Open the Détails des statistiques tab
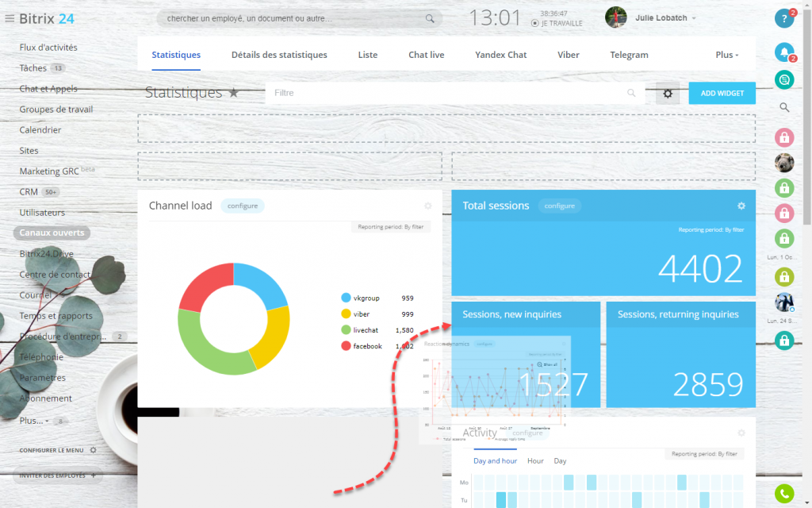This screenshot has width=812, height=508. 279,55
